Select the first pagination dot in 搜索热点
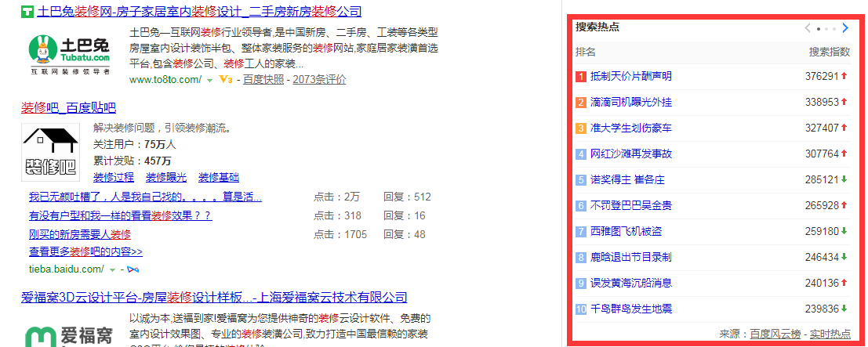Screen dimensions: 868x347 click(819, 28)
